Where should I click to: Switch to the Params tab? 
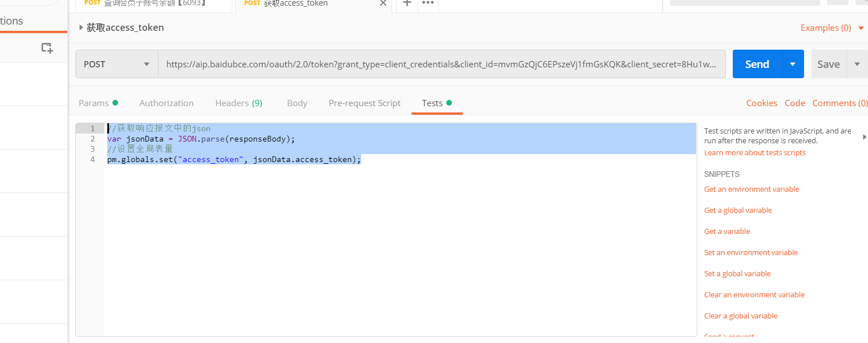pos(98,103)
